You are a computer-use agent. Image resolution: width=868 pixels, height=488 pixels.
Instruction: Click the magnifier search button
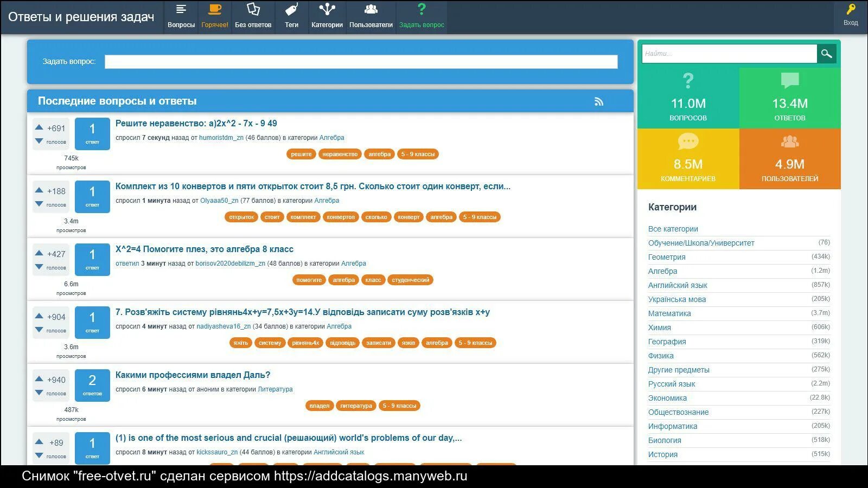pos(826,54)
